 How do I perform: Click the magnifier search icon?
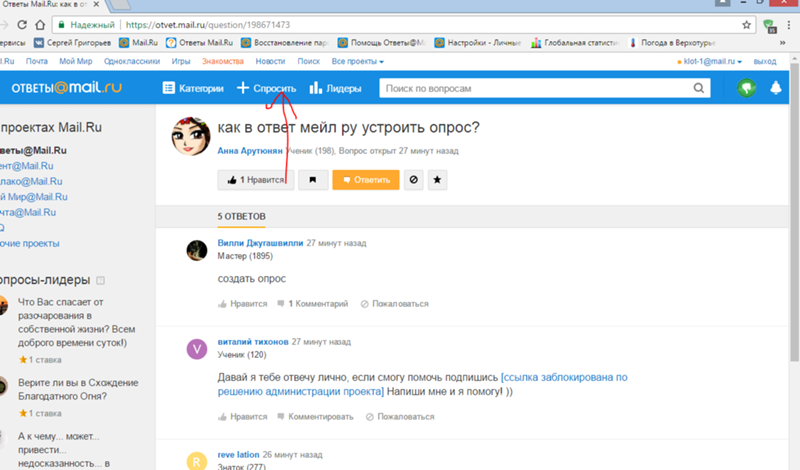[698, 88]
